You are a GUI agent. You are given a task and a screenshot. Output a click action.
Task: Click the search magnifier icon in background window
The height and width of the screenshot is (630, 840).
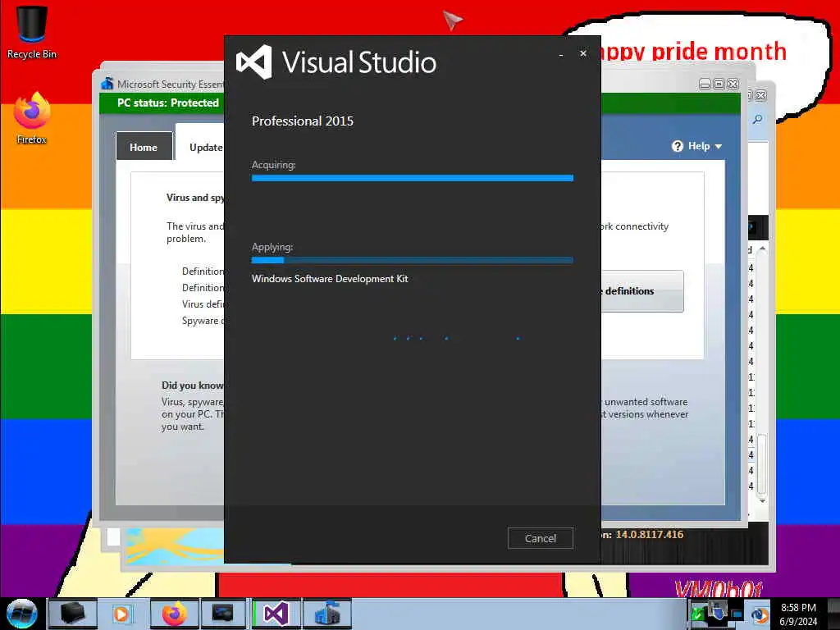(757, 119)
